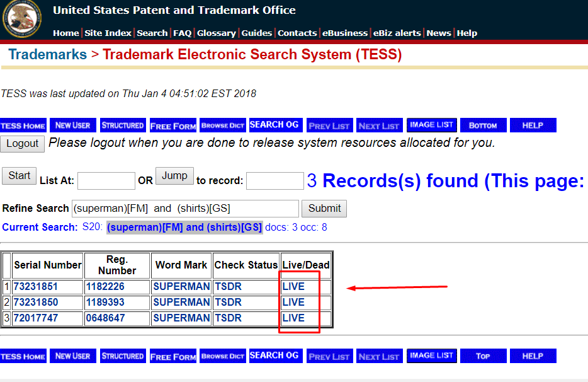This screenshot has height=382, width=588.
Task: Open Contacts in header navigation
Action: coord(297,33)
